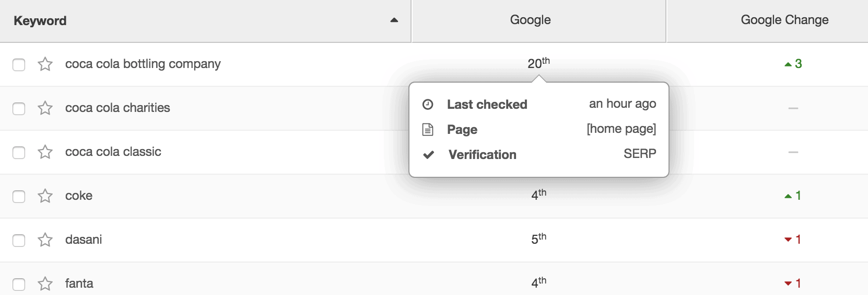This screenshot has height=295, width=868.
Task: Open the fanta keyword row
Action: (79, 283)
